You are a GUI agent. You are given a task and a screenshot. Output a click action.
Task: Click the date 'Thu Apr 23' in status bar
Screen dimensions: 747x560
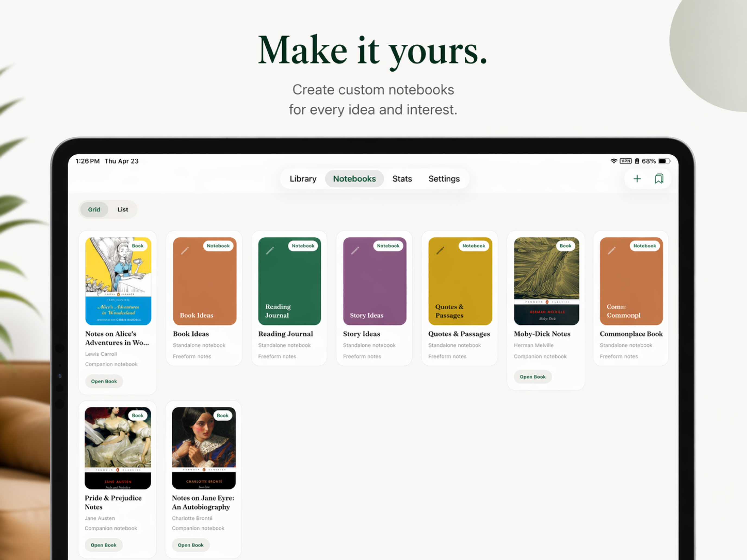(122, 161)
